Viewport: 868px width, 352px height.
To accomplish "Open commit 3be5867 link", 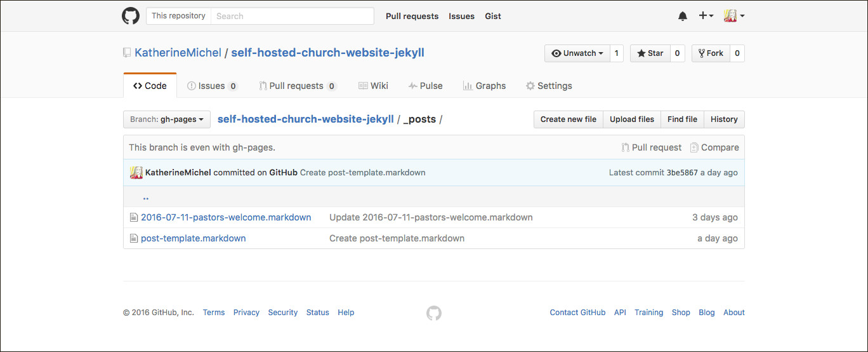I will click(682, 173).
